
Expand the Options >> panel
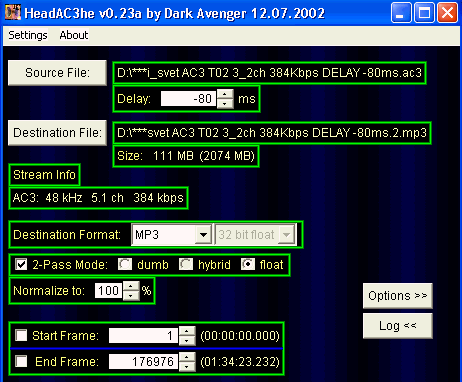[x=398, y=296]
